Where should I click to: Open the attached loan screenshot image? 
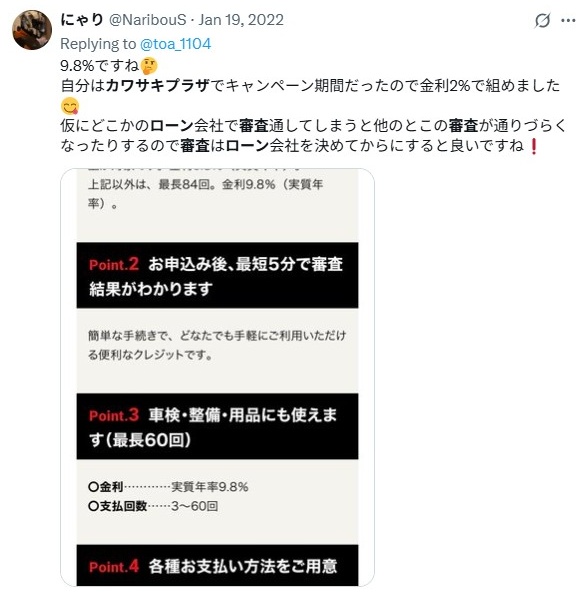point(217,377)
